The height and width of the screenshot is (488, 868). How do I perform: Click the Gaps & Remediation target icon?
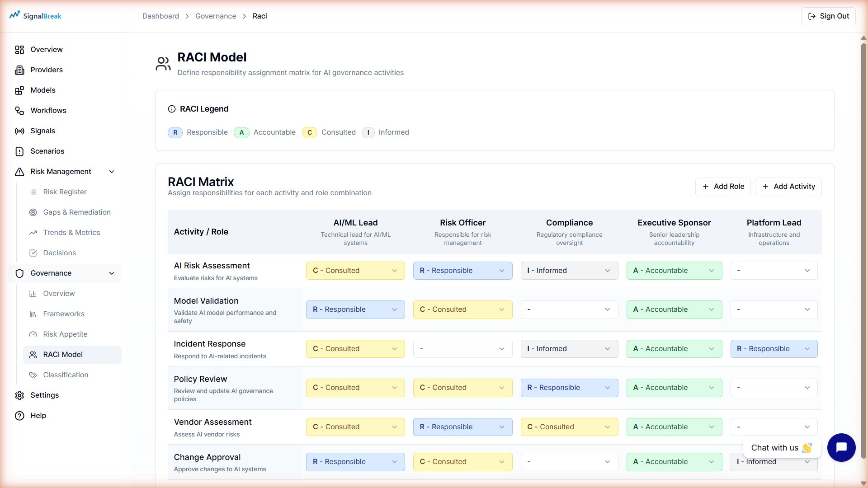tap(33, 212)
